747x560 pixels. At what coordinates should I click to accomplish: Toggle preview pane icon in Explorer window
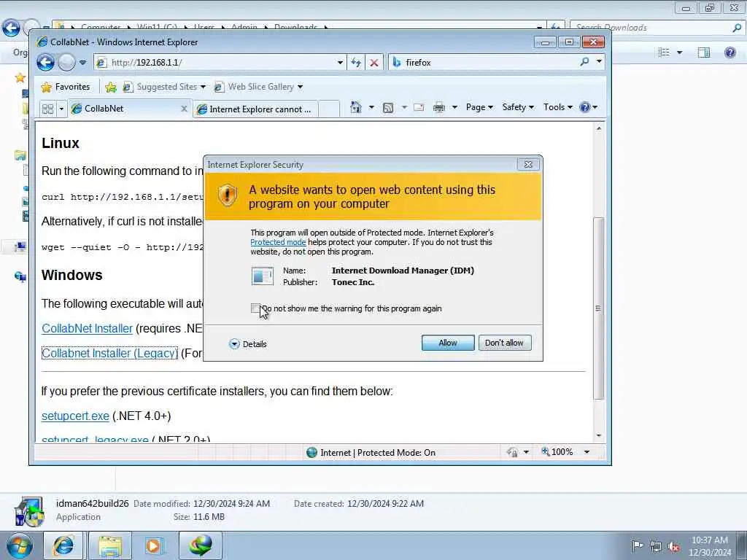[x=704, y=52]
